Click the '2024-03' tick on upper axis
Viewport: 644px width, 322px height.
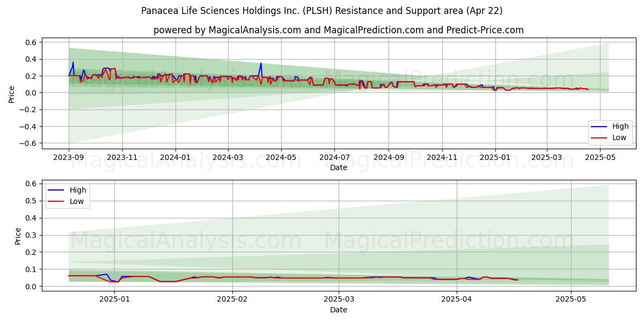(x=228, y=157)
